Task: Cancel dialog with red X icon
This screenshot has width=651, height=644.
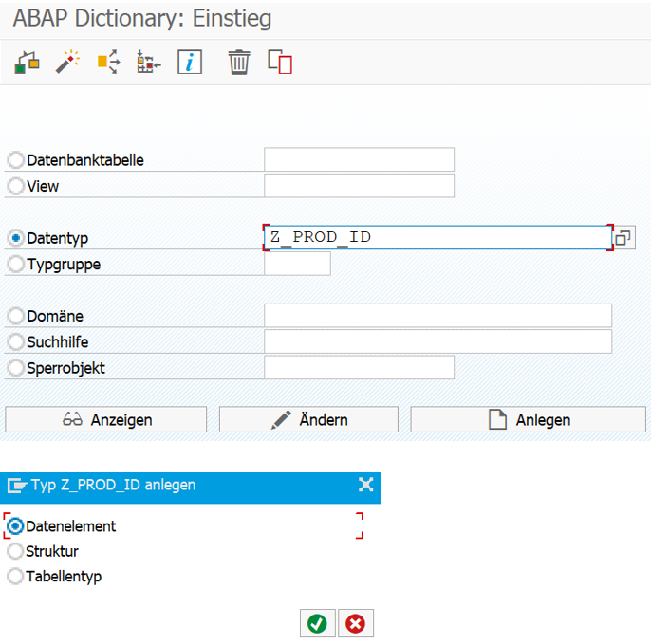Action: pyautogui.click(x=356, y=623)
